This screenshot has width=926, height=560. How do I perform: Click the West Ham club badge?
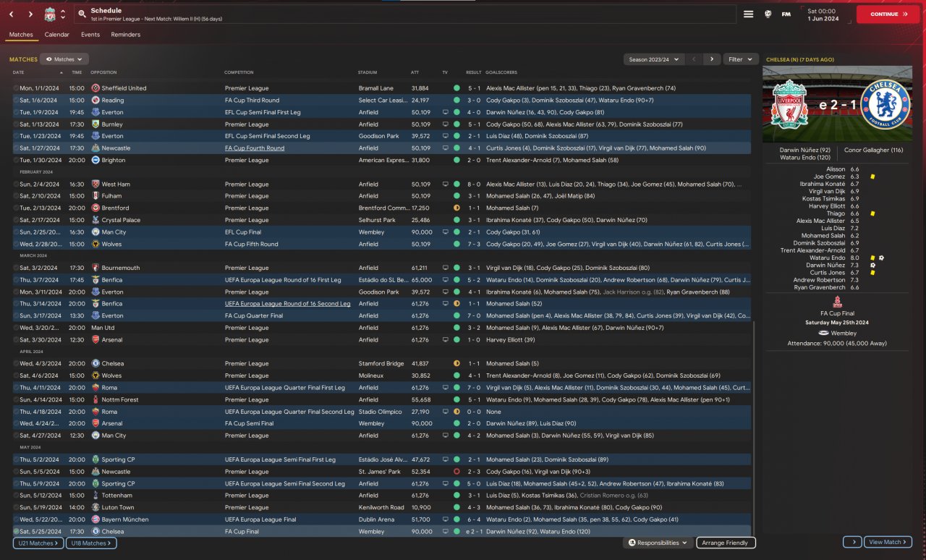(95, 184)
